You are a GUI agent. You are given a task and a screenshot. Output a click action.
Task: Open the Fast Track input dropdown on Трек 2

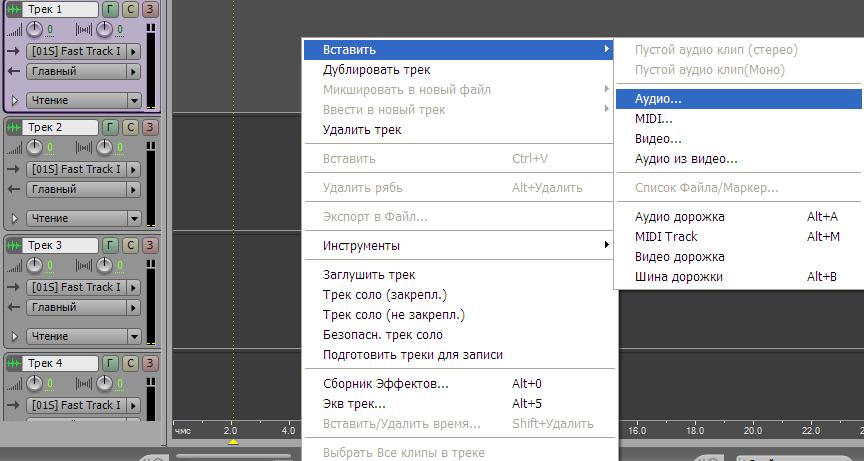coord(83,169)
